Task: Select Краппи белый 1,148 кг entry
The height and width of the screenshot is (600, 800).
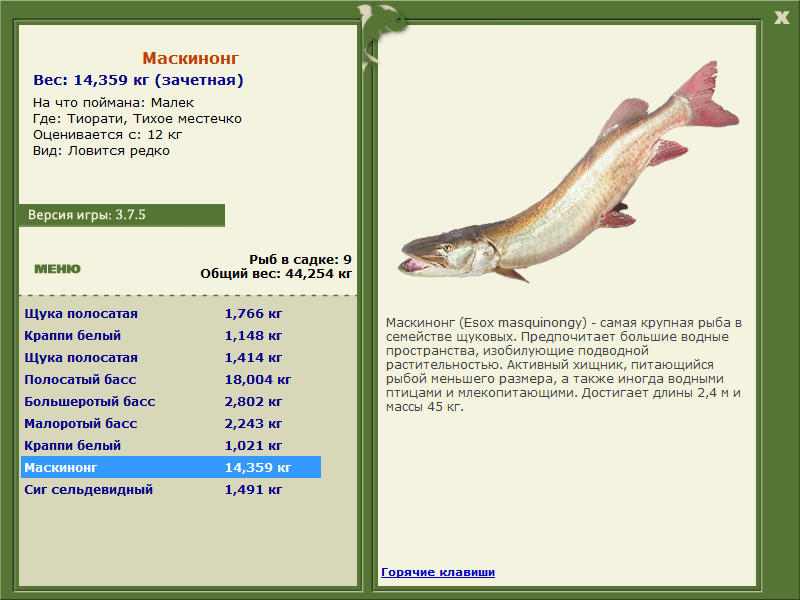Action: (x=171, y=336)
